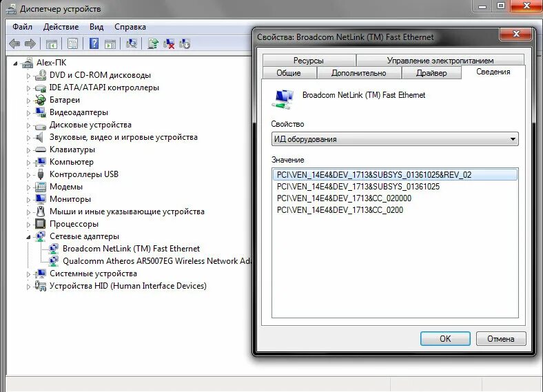Click the Клавиатуры keyboard icon

click(x=41, y=149)
